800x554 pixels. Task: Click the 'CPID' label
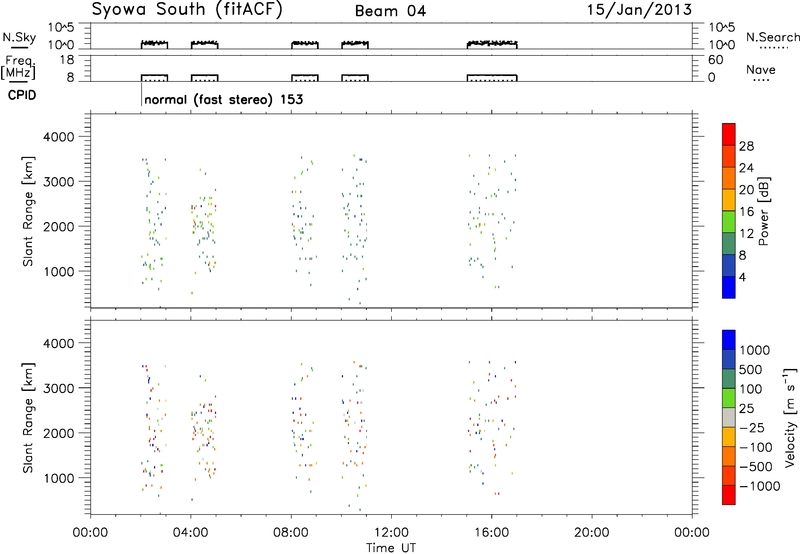(x=22, y=95)
